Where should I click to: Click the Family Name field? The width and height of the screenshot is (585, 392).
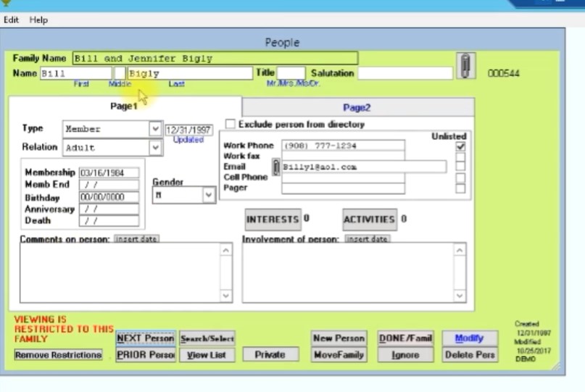[215, 58]
